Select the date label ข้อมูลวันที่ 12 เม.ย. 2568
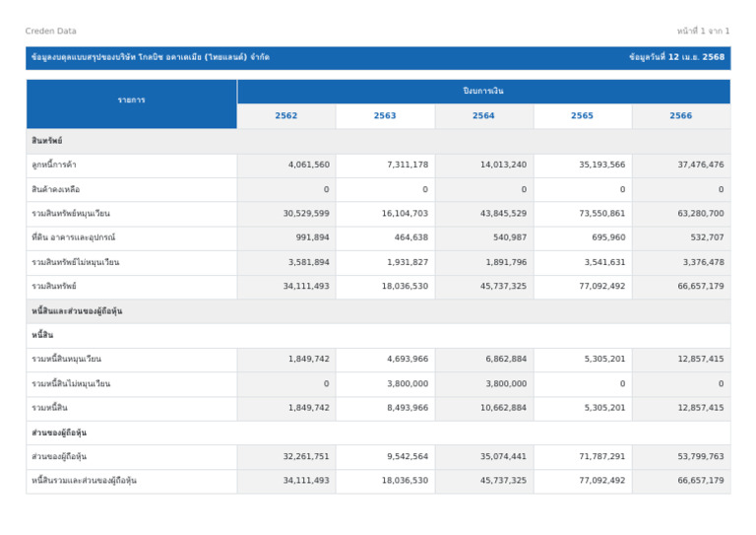The image size is (756, 535). click(676, 58)
